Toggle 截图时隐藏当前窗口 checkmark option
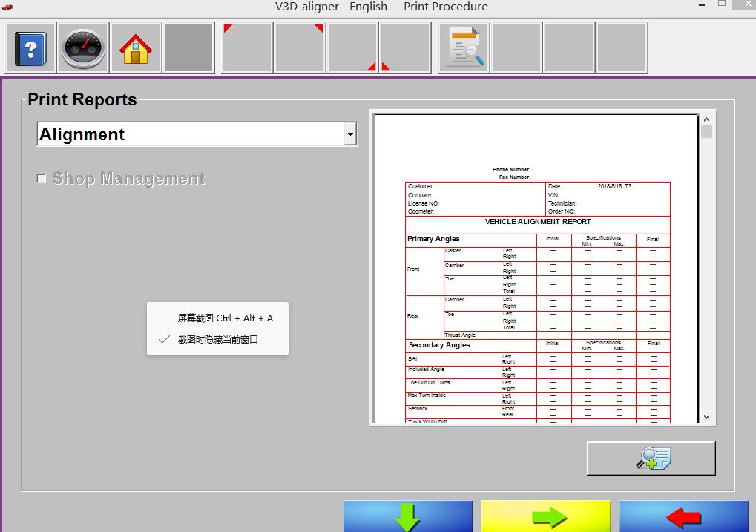Screen dimensions: 756x532 coord(217,340)
